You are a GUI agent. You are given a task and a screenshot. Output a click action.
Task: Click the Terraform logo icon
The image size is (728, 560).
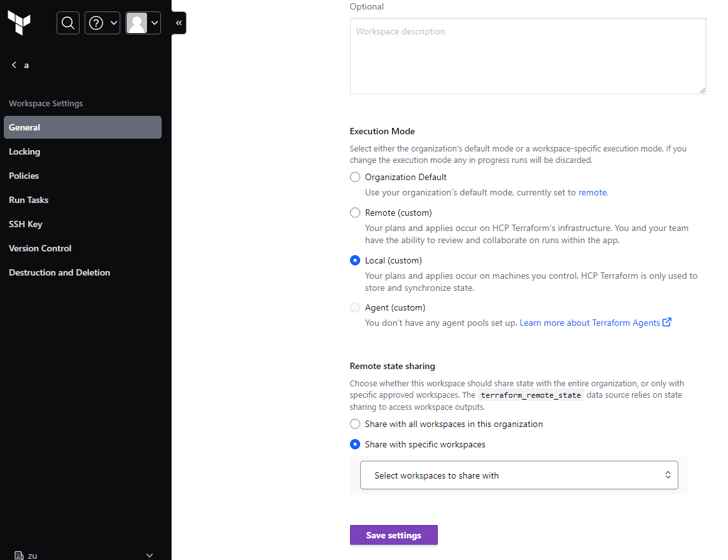(19, 23)
